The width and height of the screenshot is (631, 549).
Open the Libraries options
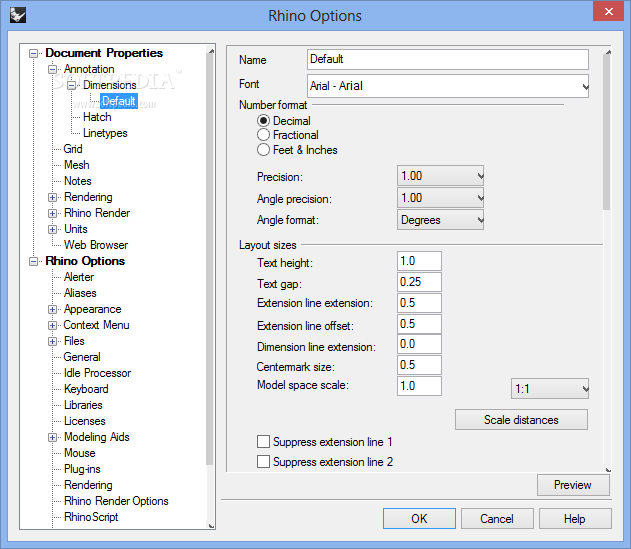pyautogui.click(x=83, y=405)
